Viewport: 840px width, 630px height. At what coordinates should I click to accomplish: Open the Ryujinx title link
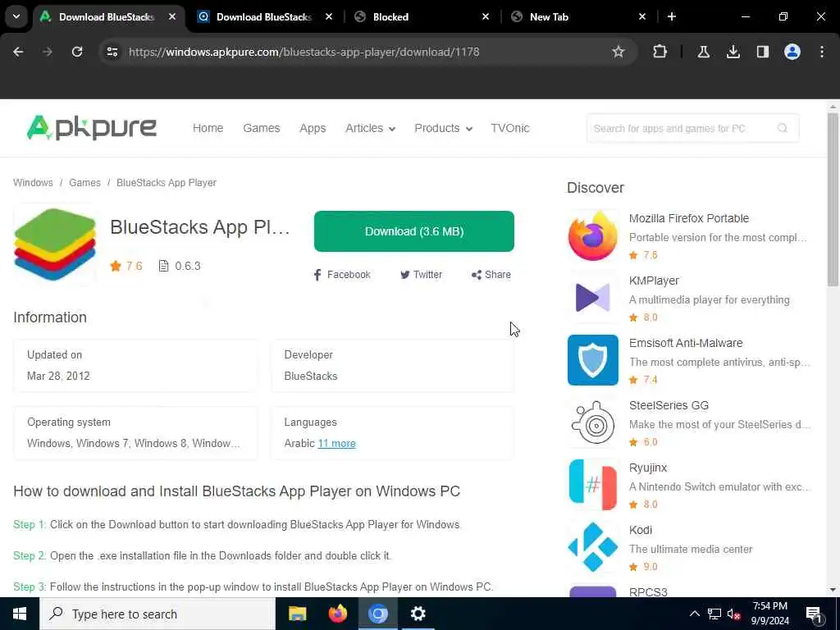(x=648, y=467)
